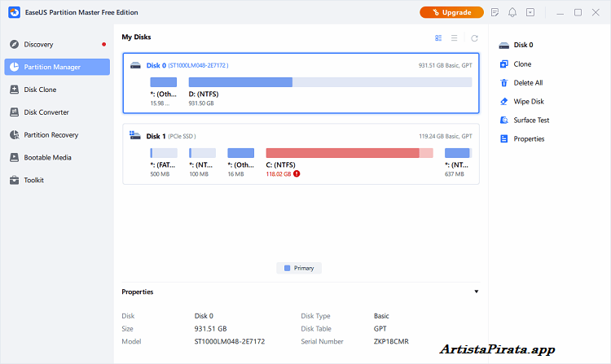Switch to tile/graphic disk view
611x364 pixels.
coord(438,37)
